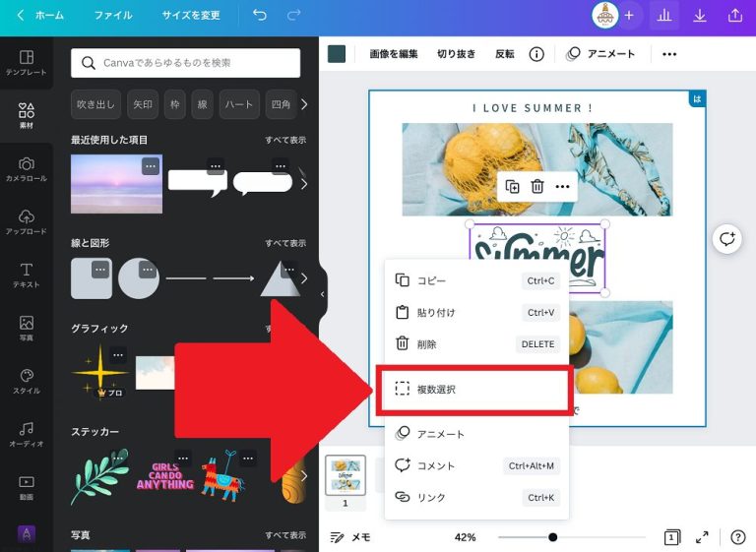Choose コピー in context menu
Viewport: 756px width, 552px height.
click(431, 280)
